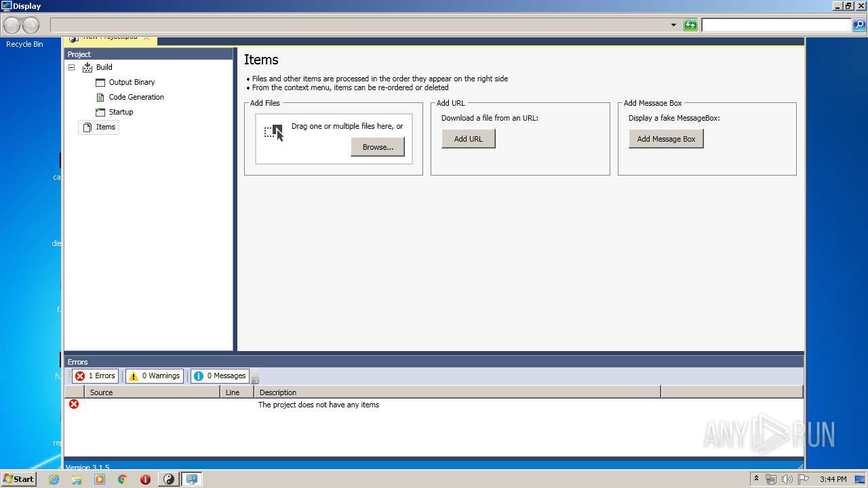Click the Output Binary window icon
This screenshot has width=868, height=488.
[100, 83]
